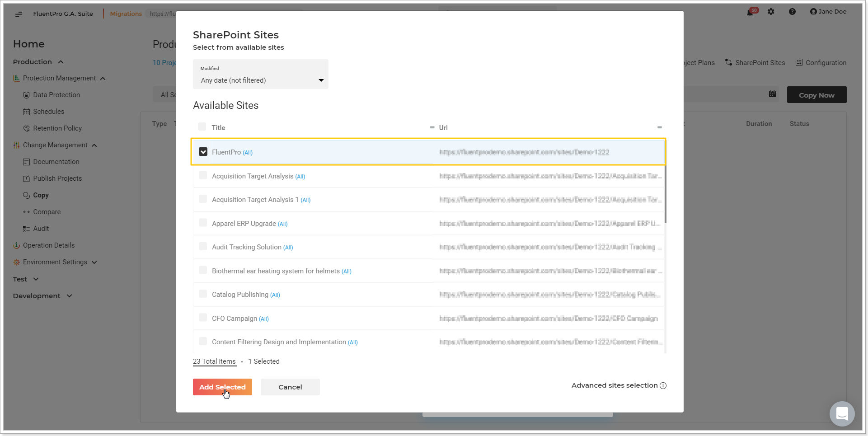Click the Compare arrows icon
Image resolution: width=868 pixels, height=436 pixels.
[27, 212]
